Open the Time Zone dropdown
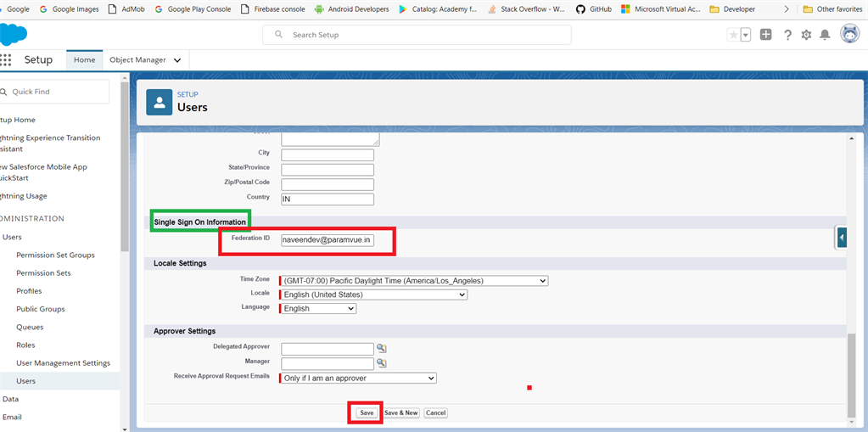Image resolution: width=868 pixels, height=432 pixels. coord(414,281)
